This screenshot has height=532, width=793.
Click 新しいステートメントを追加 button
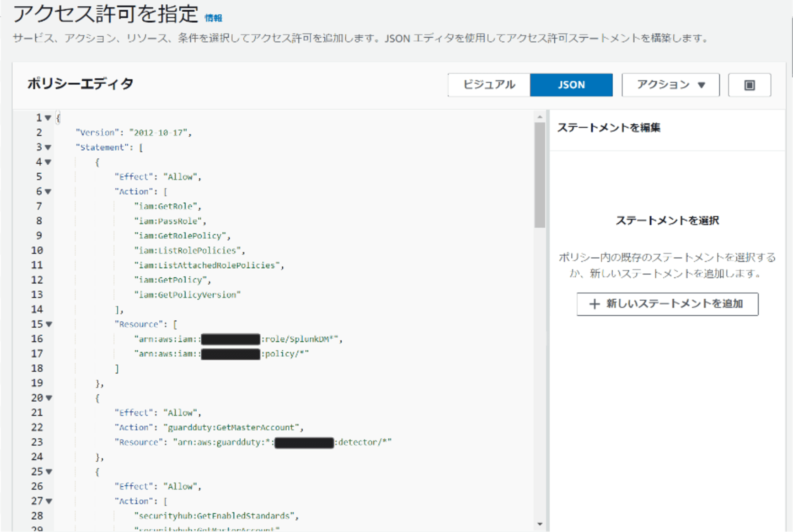(667, 304)
